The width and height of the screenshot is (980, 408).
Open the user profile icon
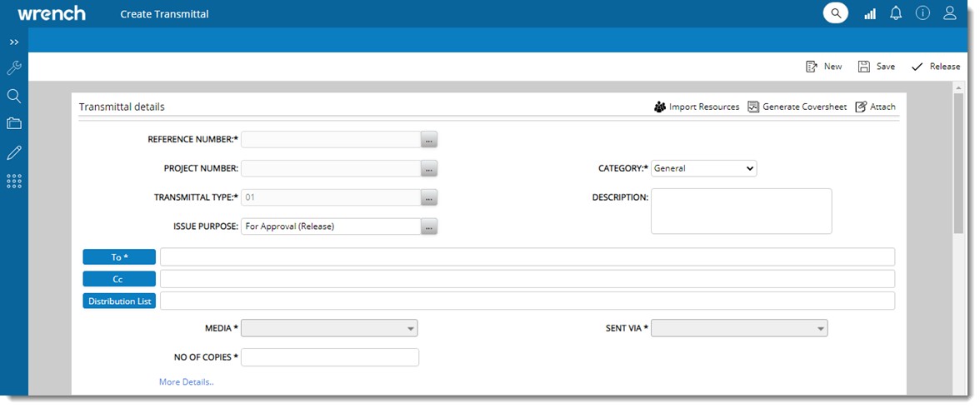click(x=949, y=13)
